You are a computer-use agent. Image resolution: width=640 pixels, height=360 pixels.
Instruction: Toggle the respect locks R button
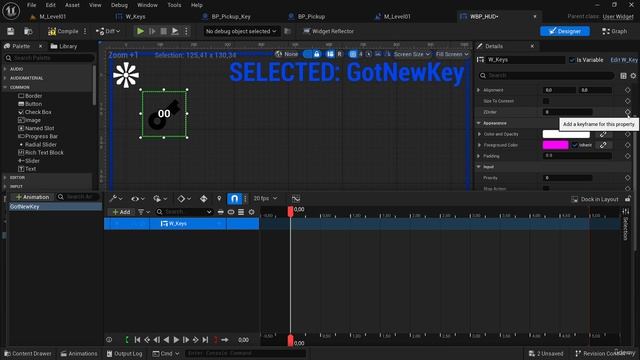340,54
